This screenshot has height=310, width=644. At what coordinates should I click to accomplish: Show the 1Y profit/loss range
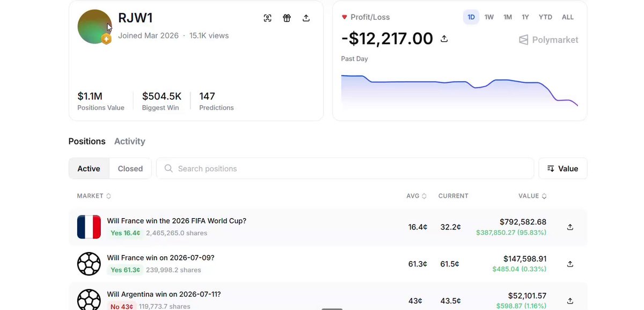point(525,17)
